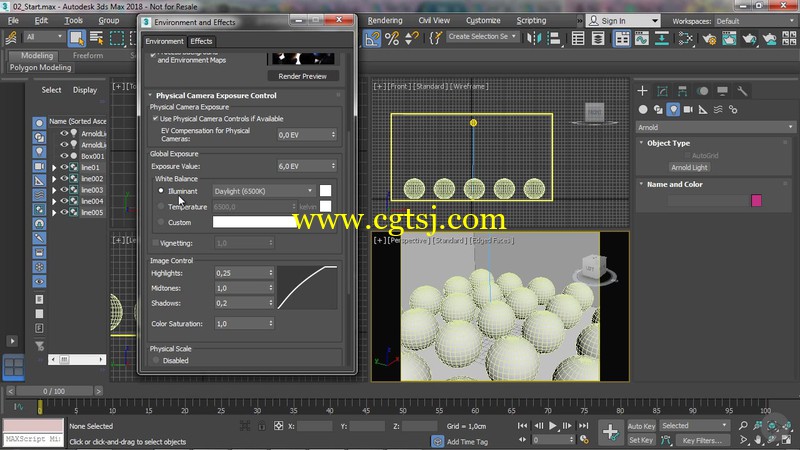800x450 pixels.
Task: Expand the line002 tree item
Action: [54, 179]
